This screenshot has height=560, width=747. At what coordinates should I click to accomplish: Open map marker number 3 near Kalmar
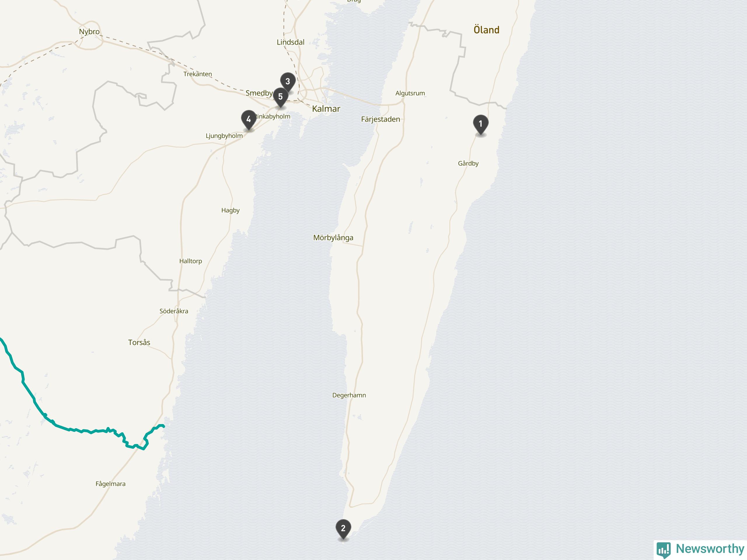(288, 82)
